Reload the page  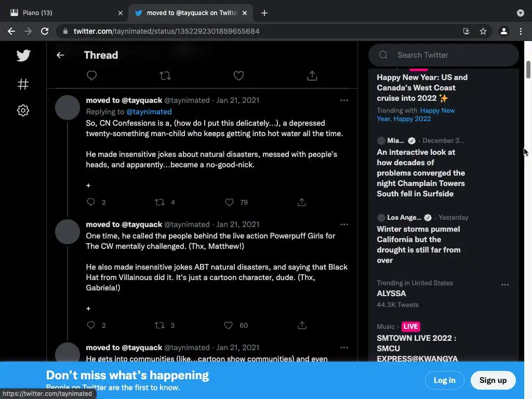point(45,31)
